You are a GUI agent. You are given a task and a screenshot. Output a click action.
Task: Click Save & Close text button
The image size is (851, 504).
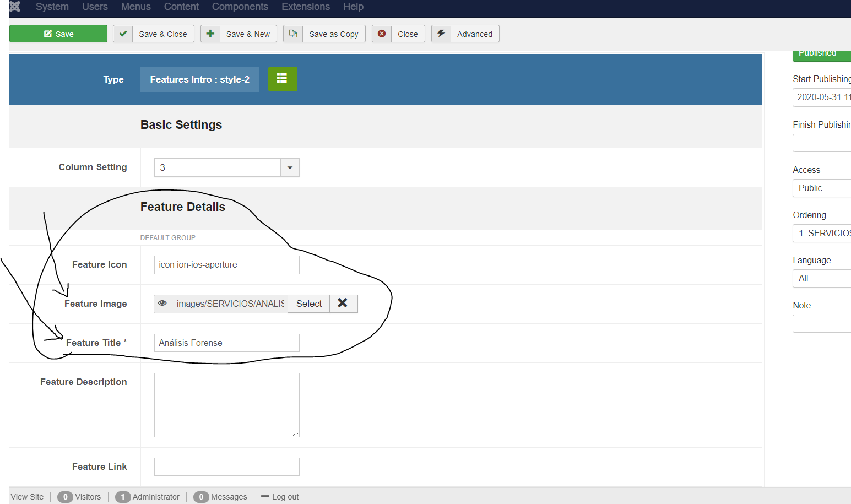point(163,34)
